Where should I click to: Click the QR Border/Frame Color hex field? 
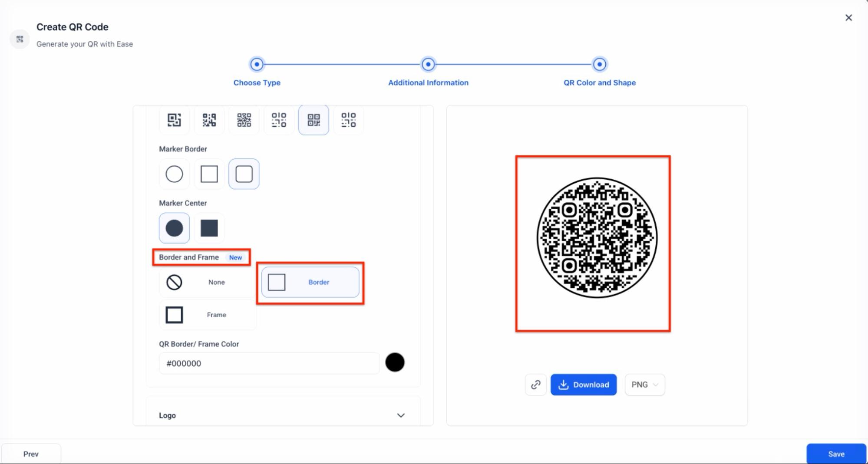click(x=269, y=363)
